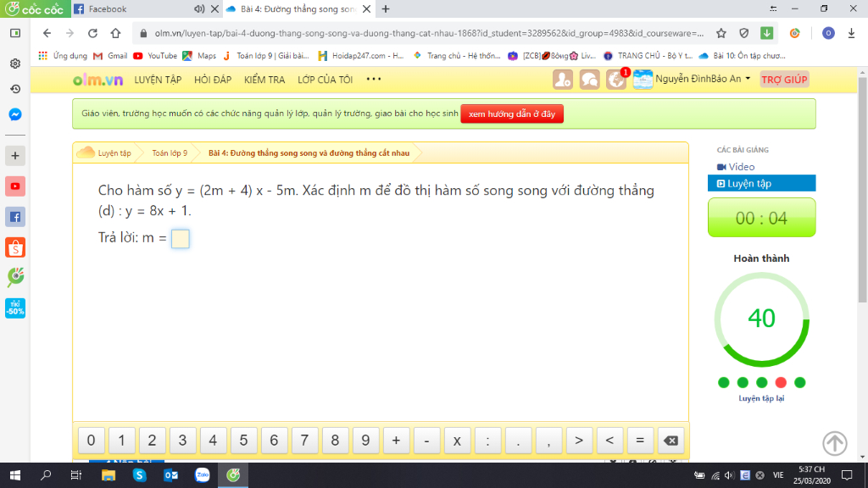Click the scroll-to-top arrow button
The height and width of the screenshot is (488, 868).
click(834, 442)
